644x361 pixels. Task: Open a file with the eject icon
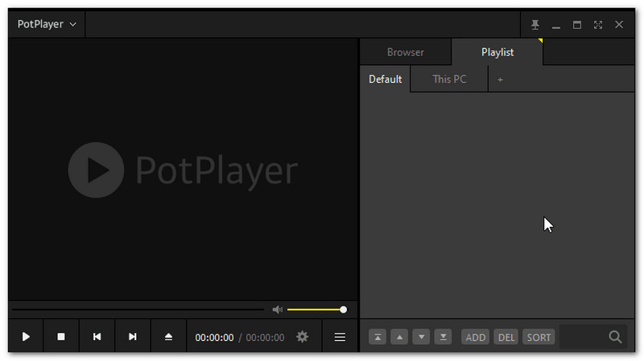[x=168, y=337]
